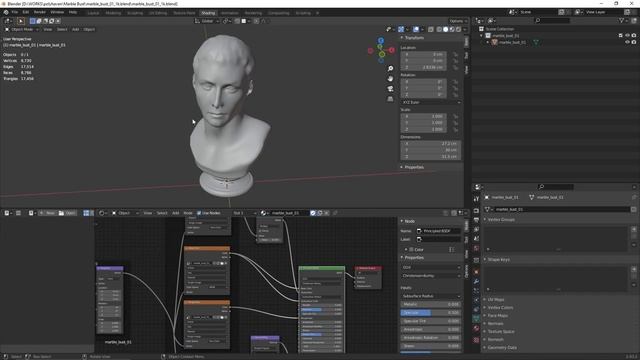Toggle visibility eye of marble_bust_01 object
The height and width of the screenshot is (360, 640).
click(x=627, y=42)
